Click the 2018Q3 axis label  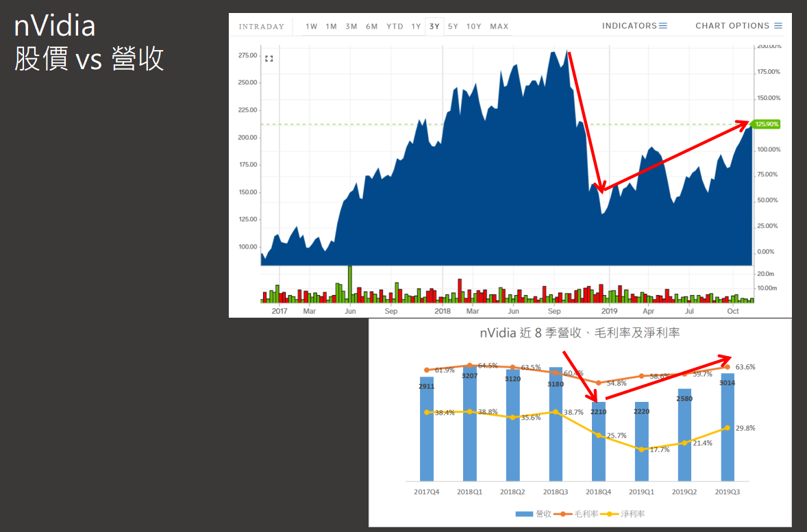[556, 492]
